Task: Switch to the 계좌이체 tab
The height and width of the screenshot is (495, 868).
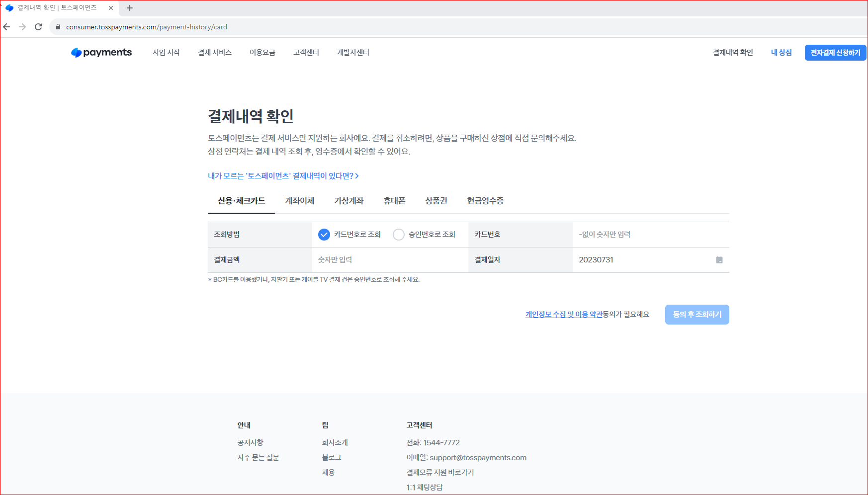Action: pyautogui.click(x=299, y=201)
